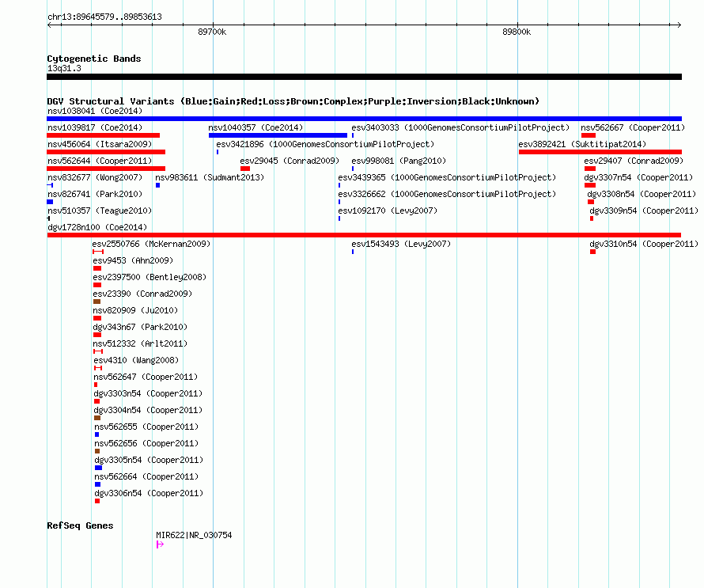This screenshot has width=704, height=588.
Task: Open dgv3306n54 (Cooper2011) variant
Action: click(x=149, y=493)
